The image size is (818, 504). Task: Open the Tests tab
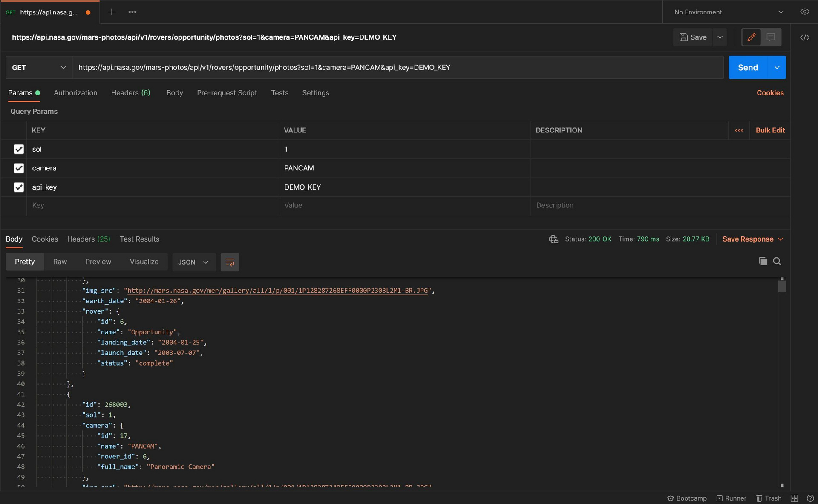click(279, 93)
